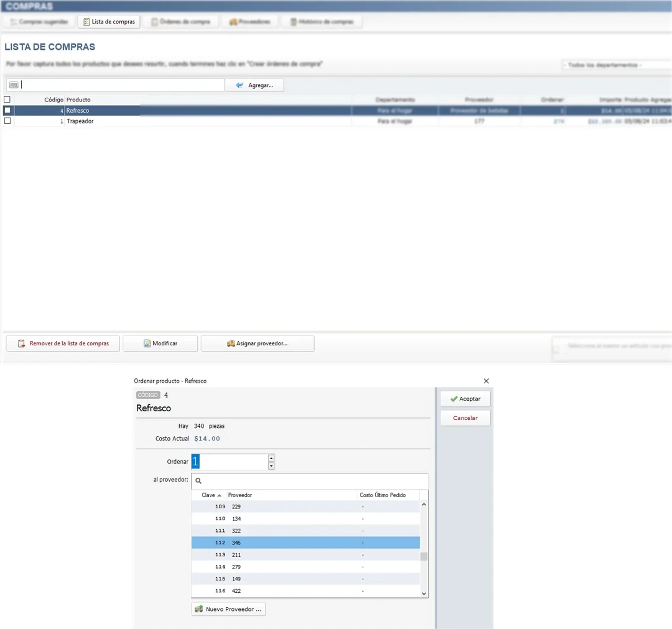This screenshot has height=629, width=672.
Task: Open the Todos los departamentos dropdown
Action: coord(616,65)
